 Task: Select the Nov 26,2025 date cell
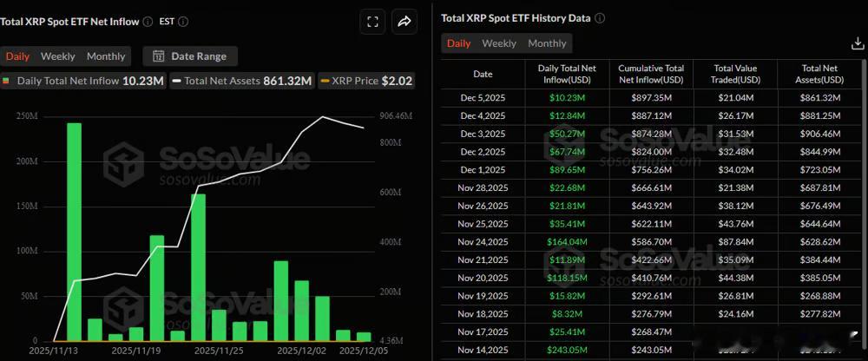click(483, 206)
